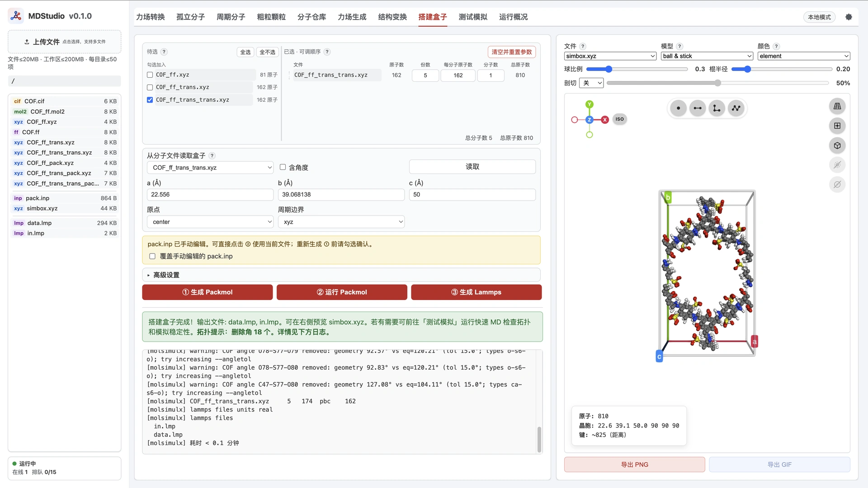
Task: Click the 全不选 button
Action: pos(268,52)
